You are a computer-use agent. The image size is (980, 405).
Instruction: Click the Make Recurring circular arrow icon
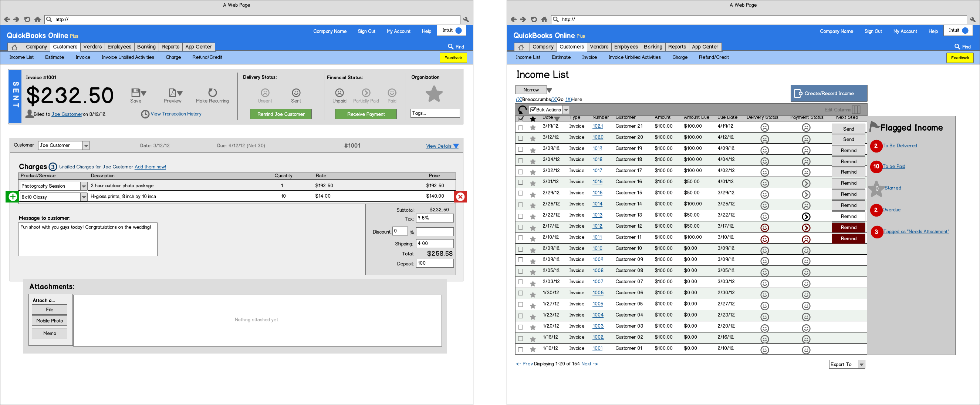coord(212,93)
